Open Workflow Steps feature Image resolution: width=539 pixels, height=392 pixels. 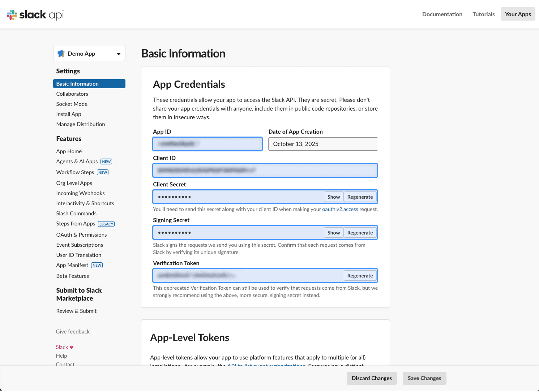pyautogui.click(x=75, y=172)
